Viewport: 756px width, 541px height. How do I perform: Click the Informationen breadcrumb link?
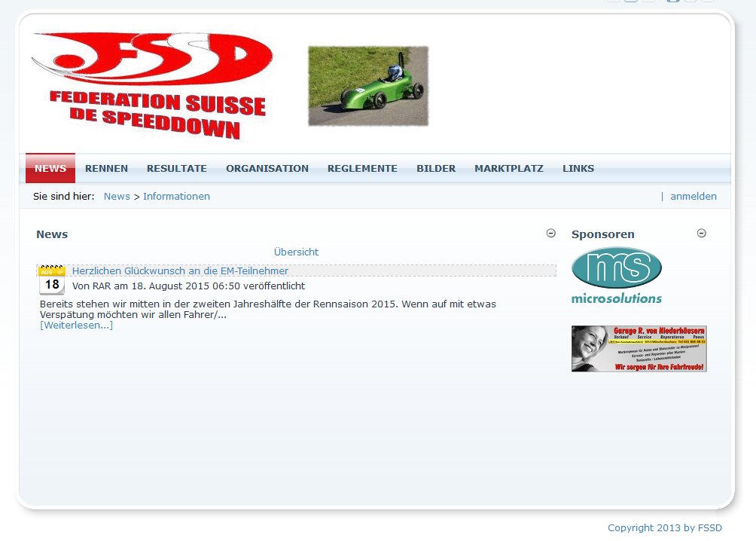pos(176,197)
